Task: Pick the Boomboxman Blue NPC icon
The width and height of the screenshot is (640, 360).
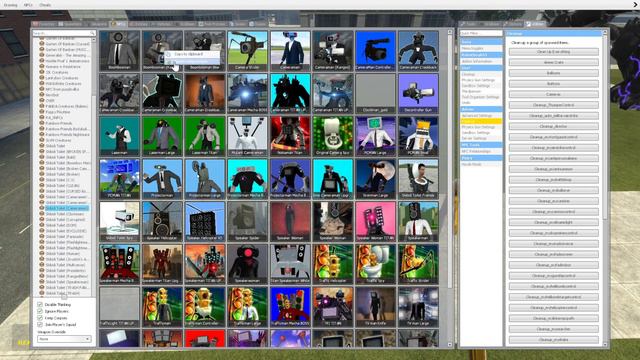Action: coord(205,51)
